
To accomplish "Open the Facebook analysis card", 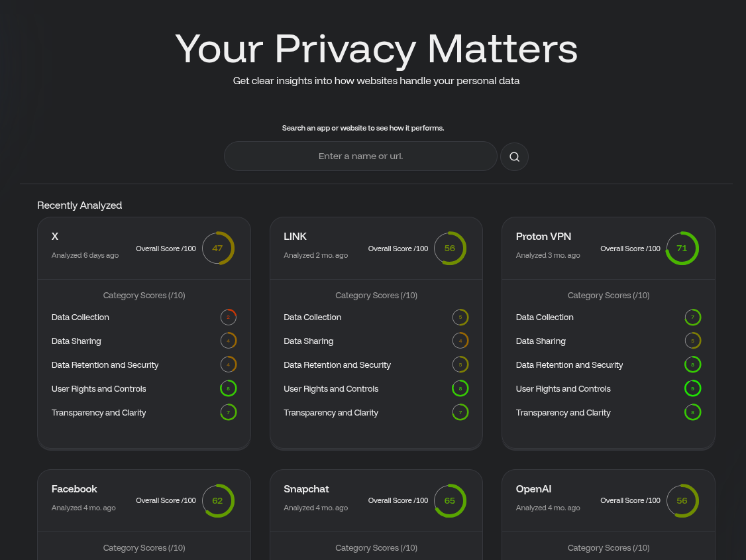I will 74,489.
